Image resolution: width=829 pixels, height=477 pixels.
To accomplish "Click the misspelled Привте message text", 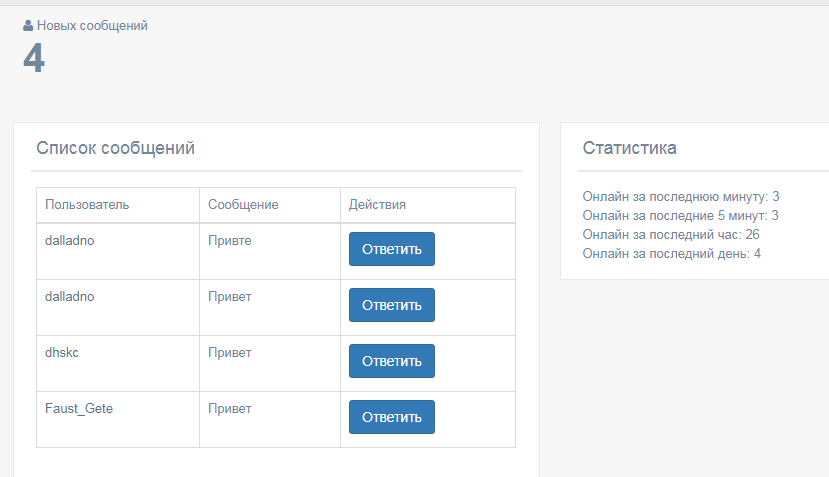I will tap(230, 241).
